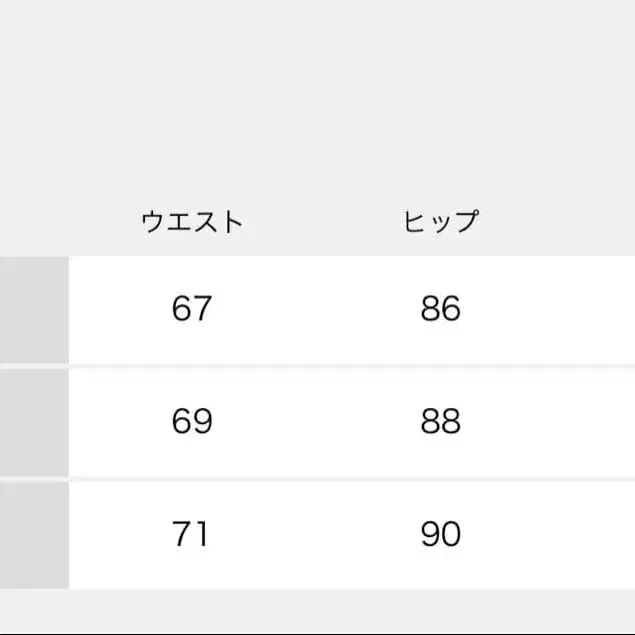
Task: Click gray row header beside 71
Action: (x=34, y=534)
